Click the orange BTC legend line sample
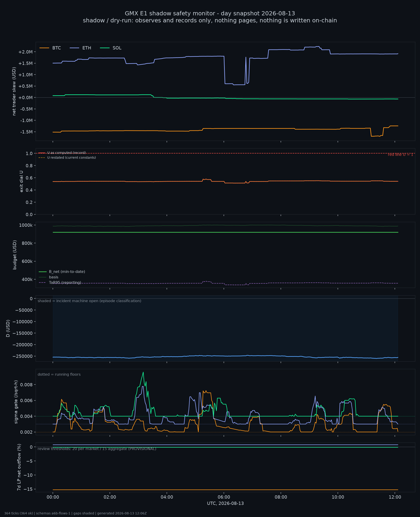This screenshot has width=420, height=517. click(x=44, y=48)
